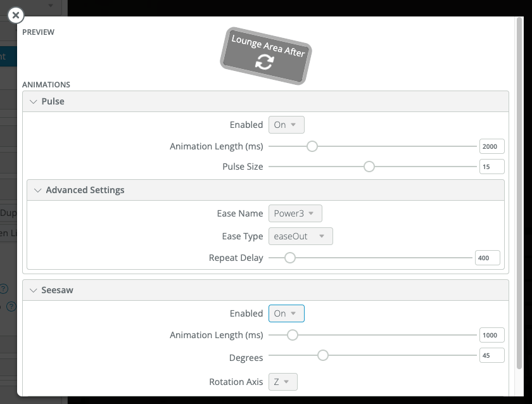Click the lower help question mark icon
Viewport: 532px width, 404px height.
coord(11,307)
